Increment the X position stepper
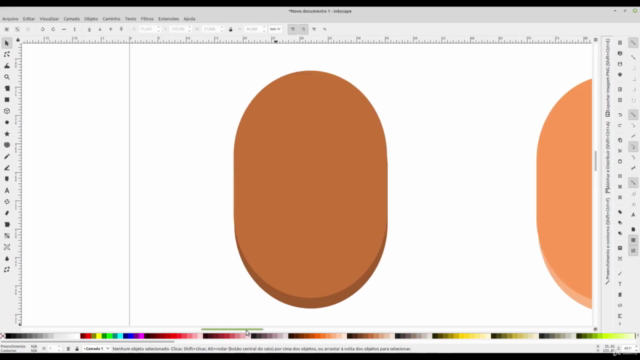 [x=158, y=28]
